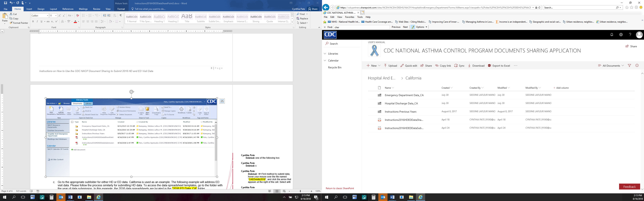644x201 pixels.
Task: Open the SharePoint settings gear in the black header
Action: [x=621, y=35]
